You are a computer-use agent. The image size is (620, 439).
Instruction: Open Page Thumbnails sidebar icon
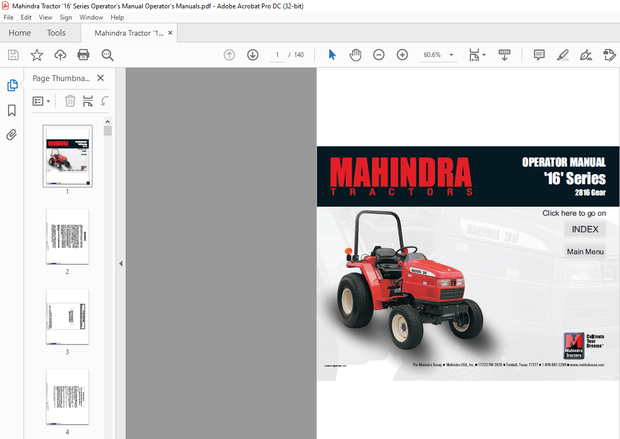pos(12,85)
